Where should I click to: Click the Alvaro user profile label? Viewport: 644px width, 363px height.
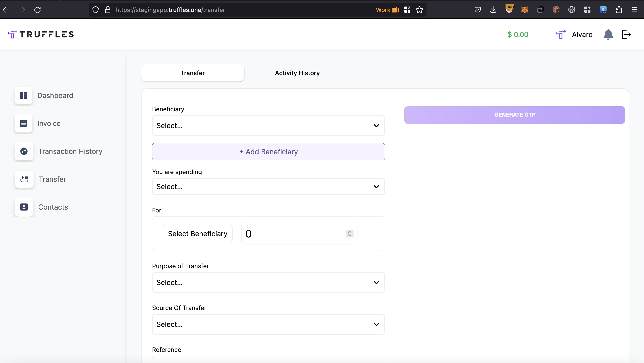tap(583, 34)
